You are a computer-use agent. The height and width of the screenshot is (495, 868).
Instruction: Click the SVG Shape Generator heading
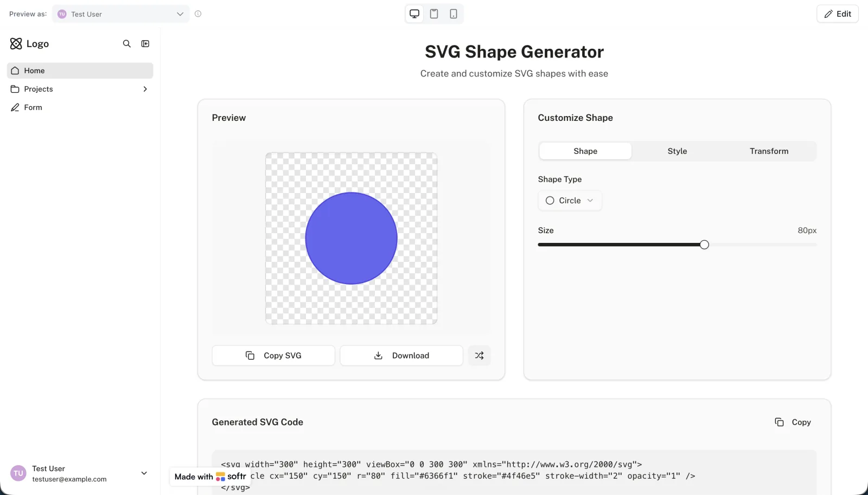[x=514, y=52]
